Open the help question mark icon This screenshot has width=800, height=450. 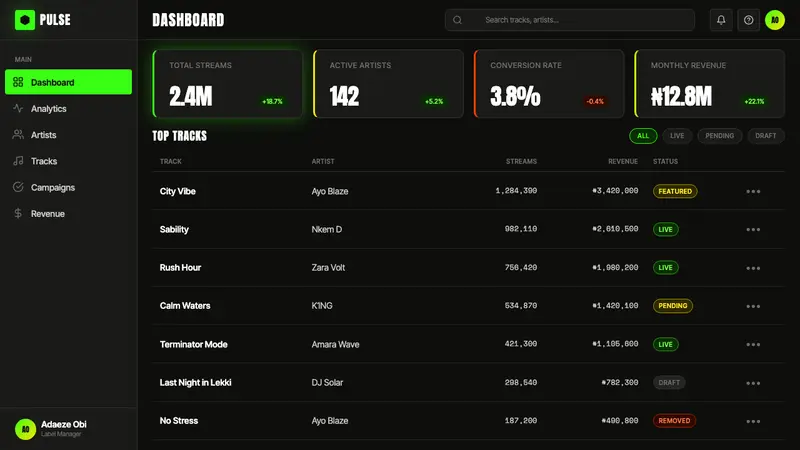[748, 20]
